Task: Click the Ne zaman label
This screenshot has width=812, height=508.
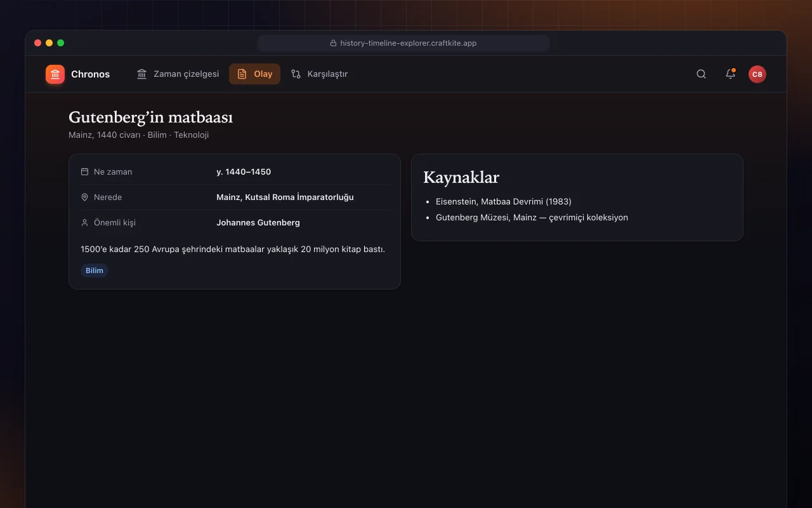Action: 113,172
